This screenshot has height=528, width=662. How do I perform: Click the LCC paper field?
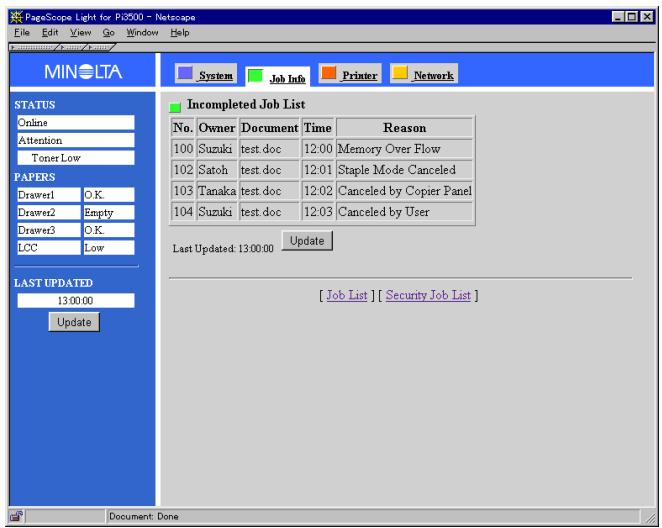pyautogui.click(x=49, y=248)
